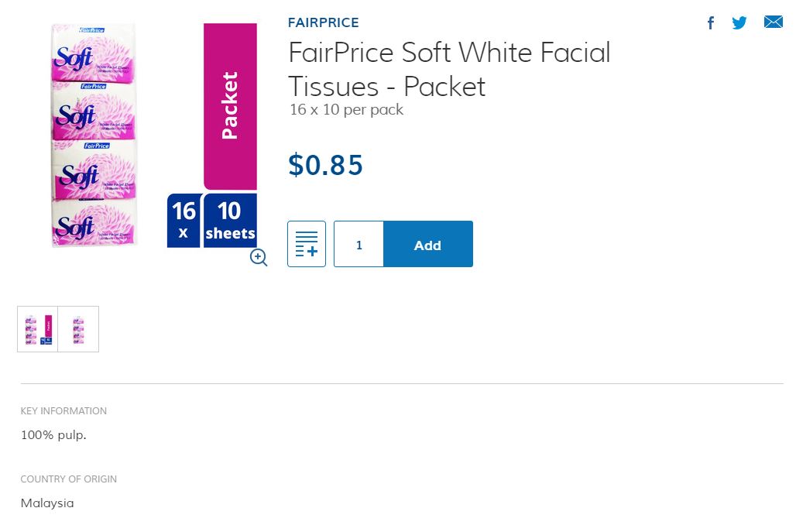The height and width of the screenshot is (532, 796).
Task: Click the pink Packet banner on the image
Action: (229, 106)
